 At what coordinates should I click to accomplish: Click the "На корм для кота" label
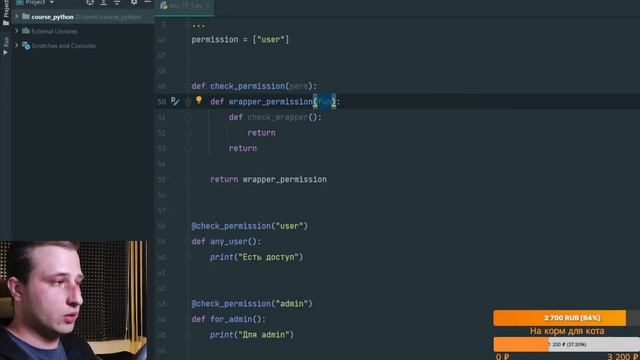tap(567, 331)
